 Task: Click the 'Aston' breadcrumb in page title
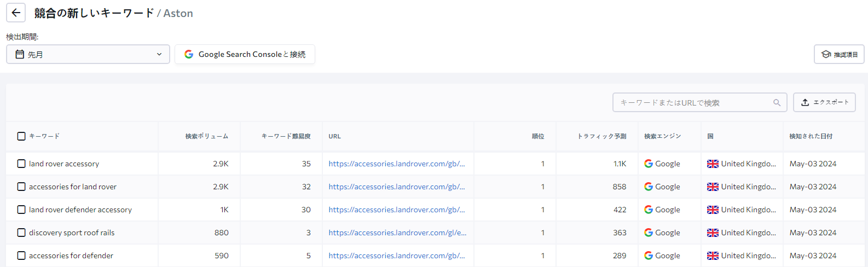[178, 13]
